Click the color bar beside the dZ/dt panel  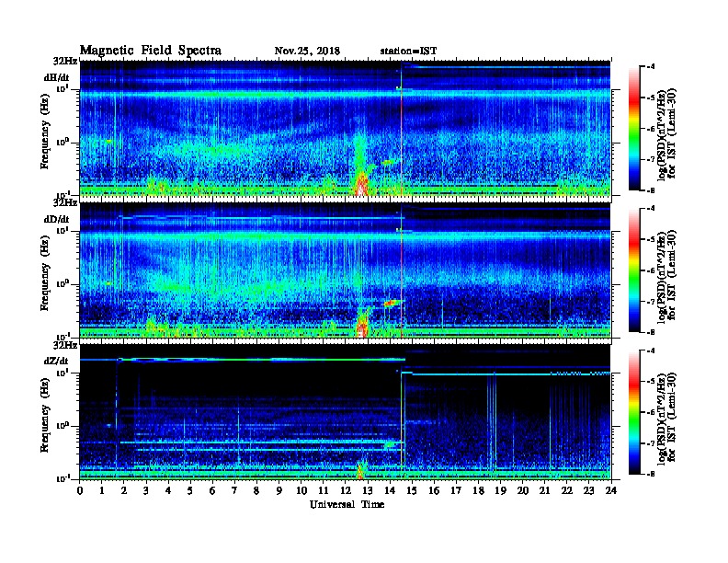634,412
